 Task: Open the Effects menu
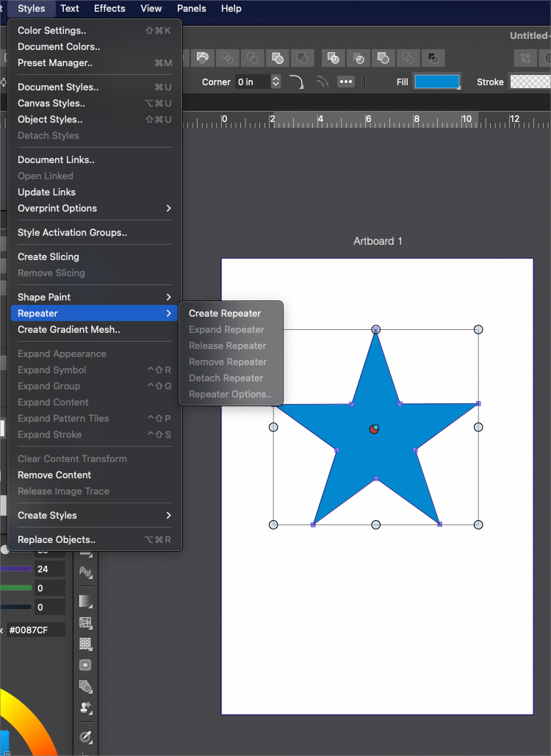click(109, 8)
